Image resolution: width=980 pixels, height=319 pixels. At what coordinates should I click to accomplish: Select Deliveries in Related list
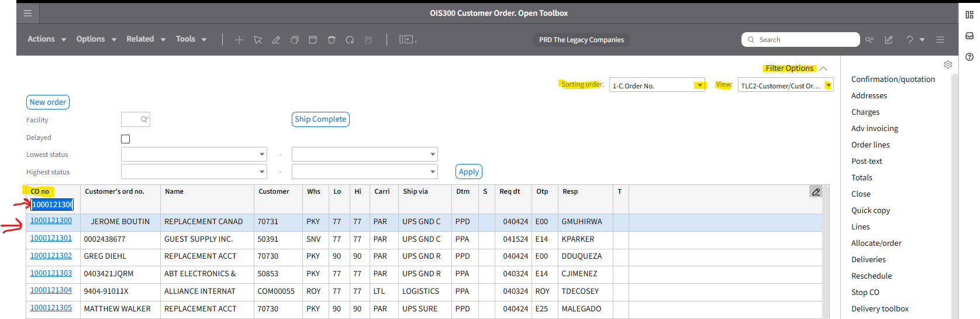point(868,259)
